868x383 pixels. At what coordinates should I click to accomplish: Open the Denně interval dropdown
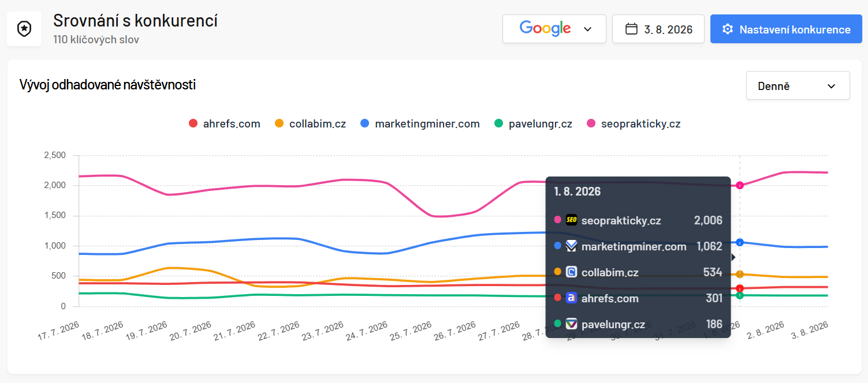798,85
